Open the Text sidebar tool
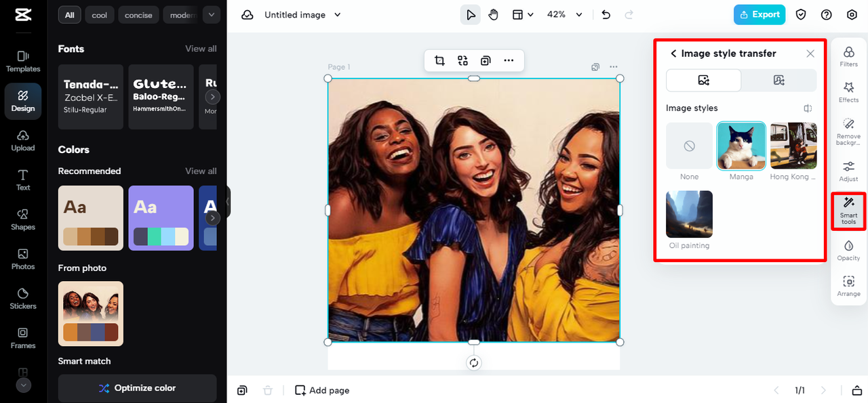 [x=23, y=179]
